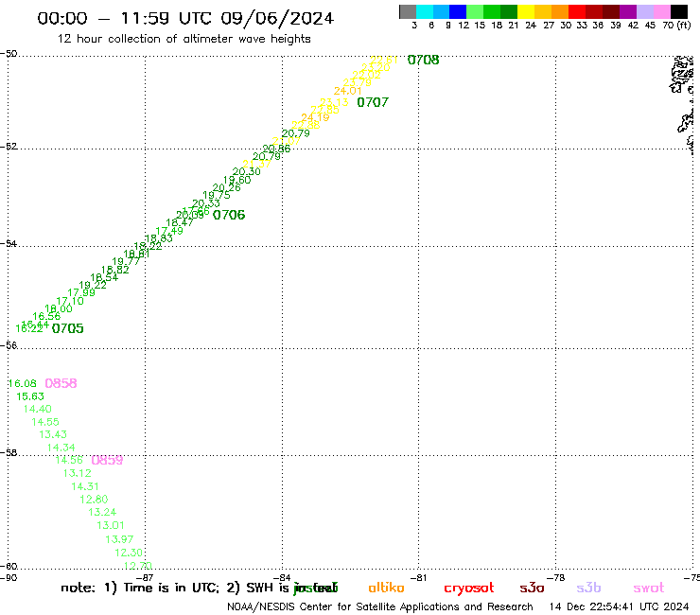Click the 's3b' satellite legend label
Screen dimensions: 700x615
[x=588, y=588]
